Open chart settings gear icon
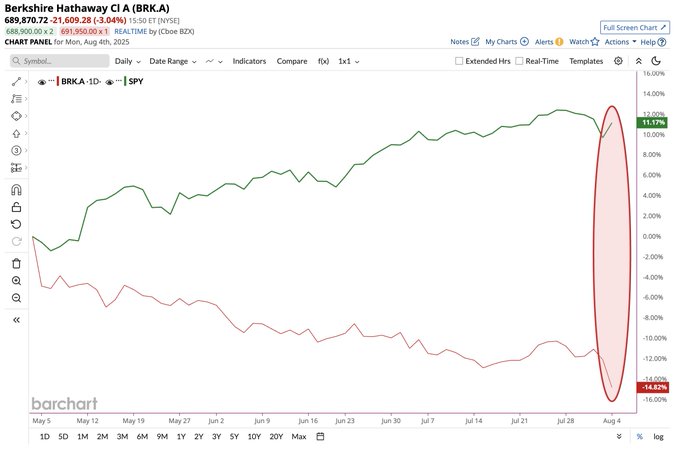The image size is (680, 450). [x=619, y=61]
